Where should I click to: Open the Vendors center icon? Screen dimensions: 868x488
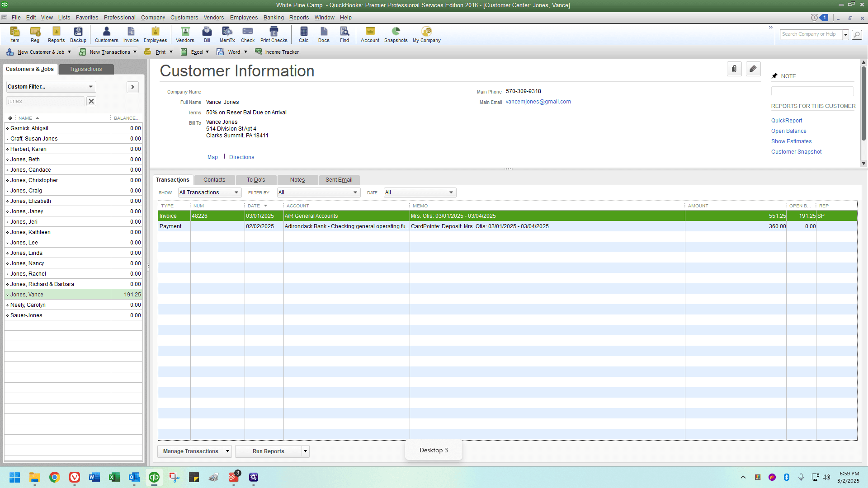click(185, 34)
